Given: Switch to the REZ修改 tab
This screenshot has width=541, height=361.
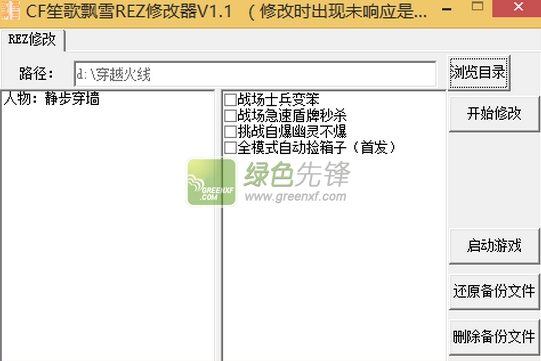Looking at the screenshot, I should (x=32, y=40).
